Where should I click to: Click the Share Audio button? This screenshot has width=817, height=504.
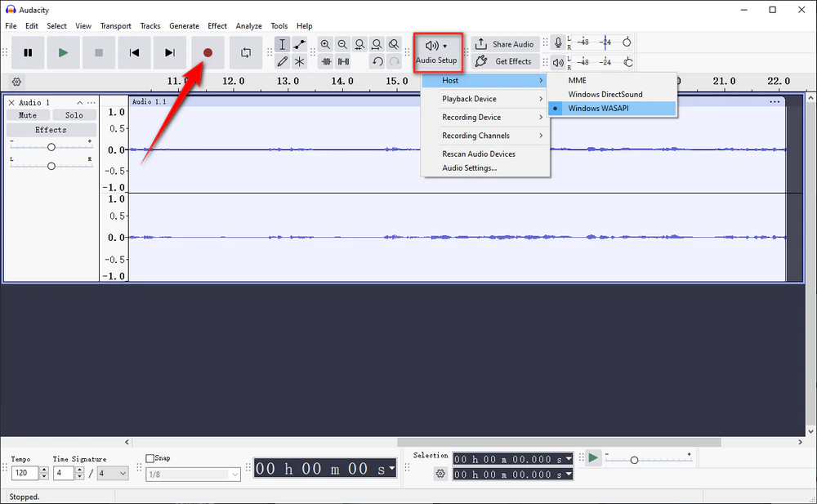coord(505,44)
